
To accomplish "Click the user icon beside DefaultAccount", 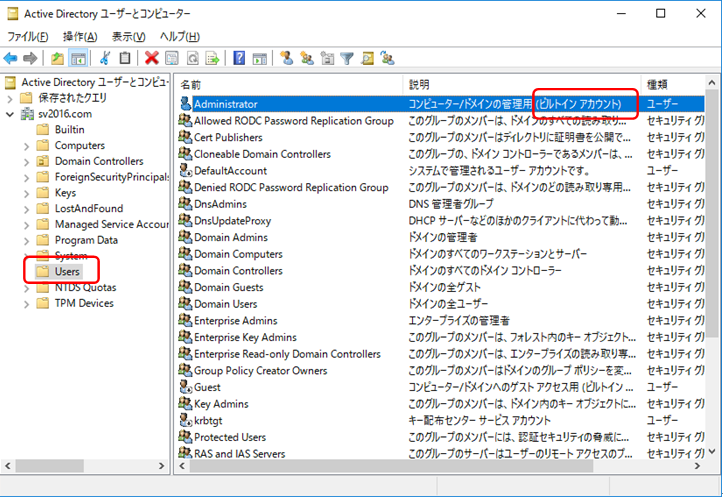I will pyautogui.click(x=185, y=170).
